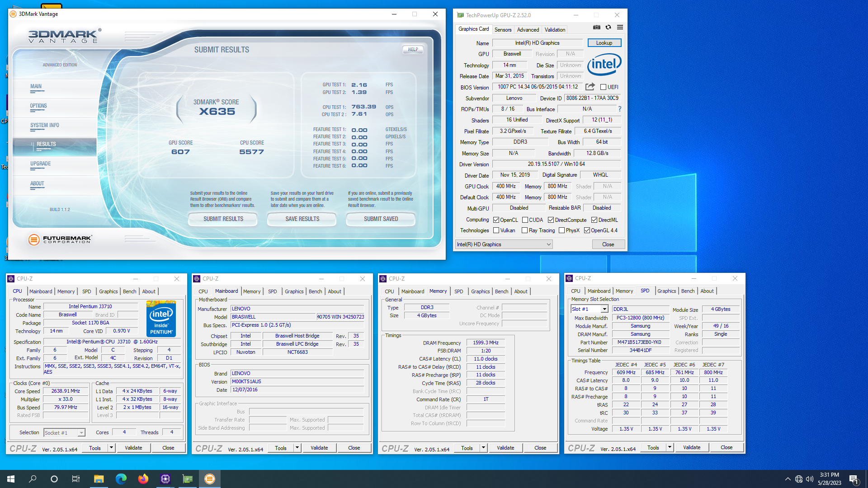868x488 pixels.
Task: Toggle the DirectML checkbox
Action: [x=594, y=220]
